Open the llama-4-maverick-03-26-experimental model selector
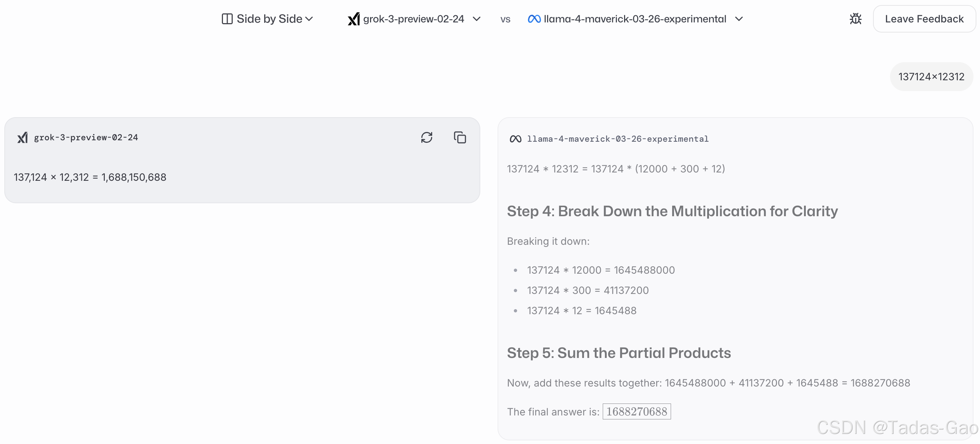This screenshot has height=444, width=980. (x=635, y=19)
